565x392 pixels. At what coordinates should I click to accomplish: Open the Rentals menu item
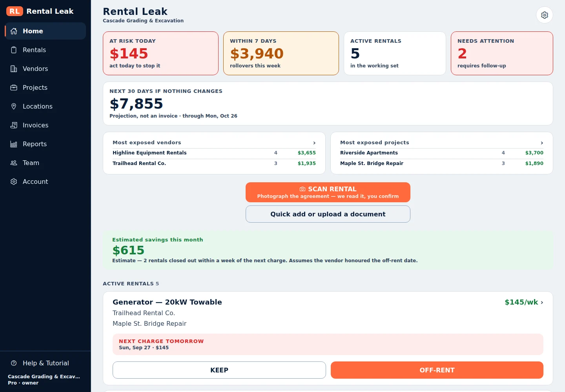(x=46, y=50)
